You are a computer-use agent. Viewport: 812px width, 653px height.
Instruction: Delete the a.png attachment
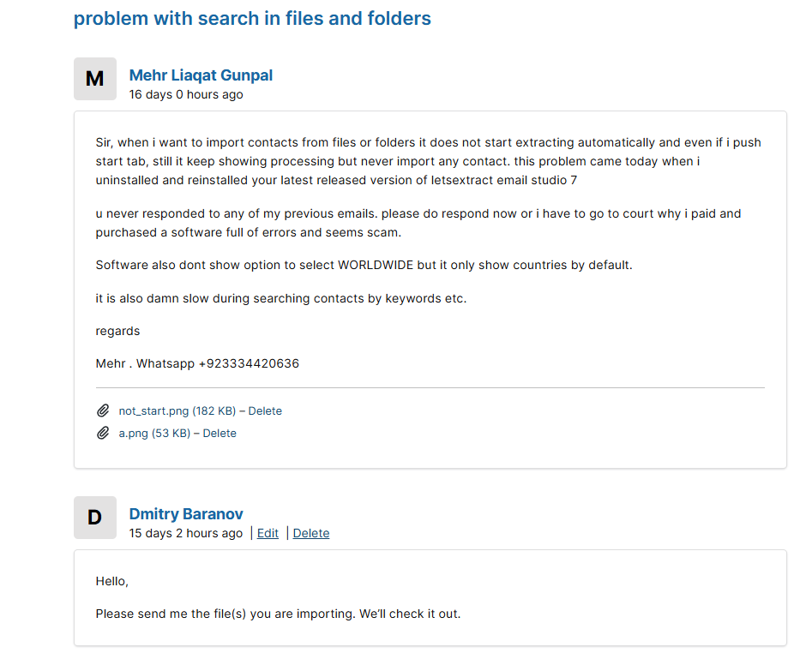click(x=220, y=433)
